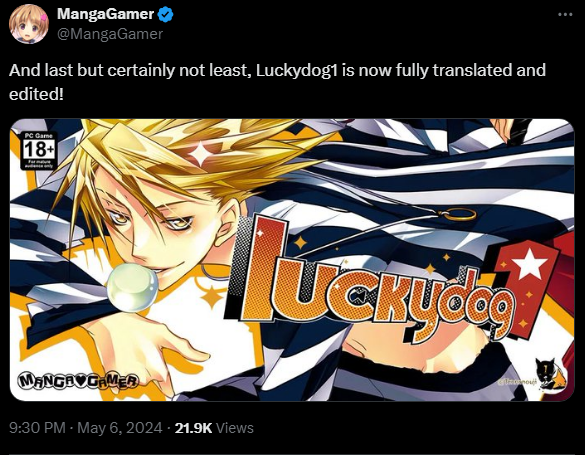Click the orange four-point star beside letter L

click(300, 242)
